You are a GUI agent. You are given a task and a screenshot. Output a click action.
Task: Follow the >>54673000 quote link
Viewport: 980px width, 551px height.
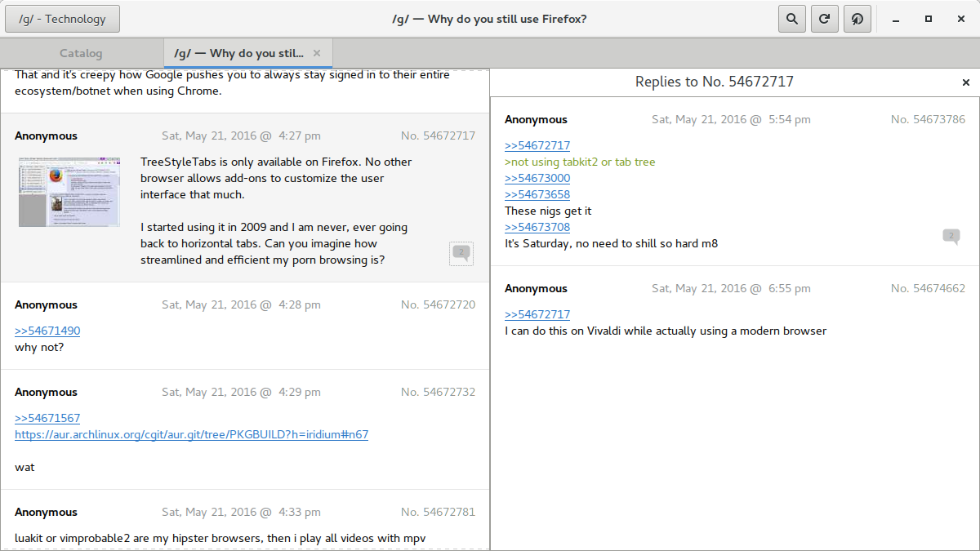pyautogui.click(x=537, y=178)
